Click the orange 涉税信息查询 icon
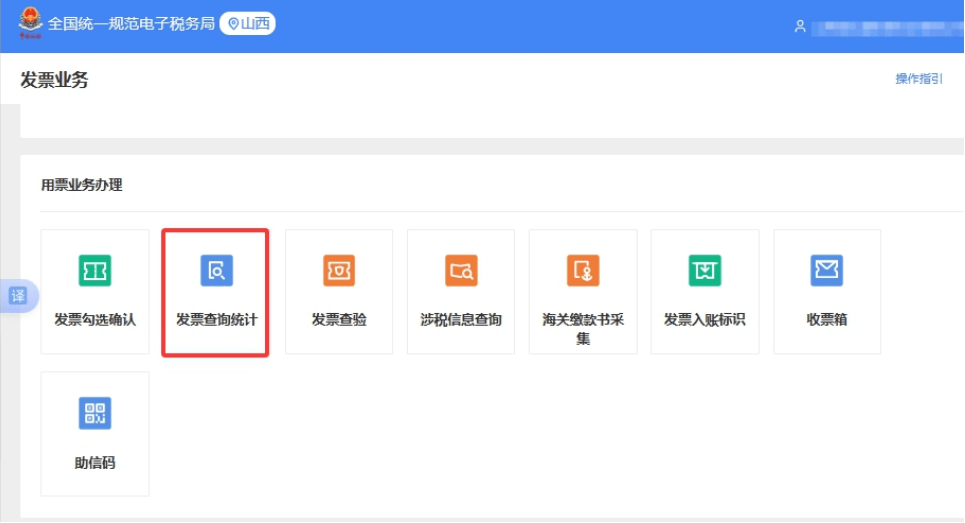The width and height of the screenshot is (965, 523). [x=461, y=271]
